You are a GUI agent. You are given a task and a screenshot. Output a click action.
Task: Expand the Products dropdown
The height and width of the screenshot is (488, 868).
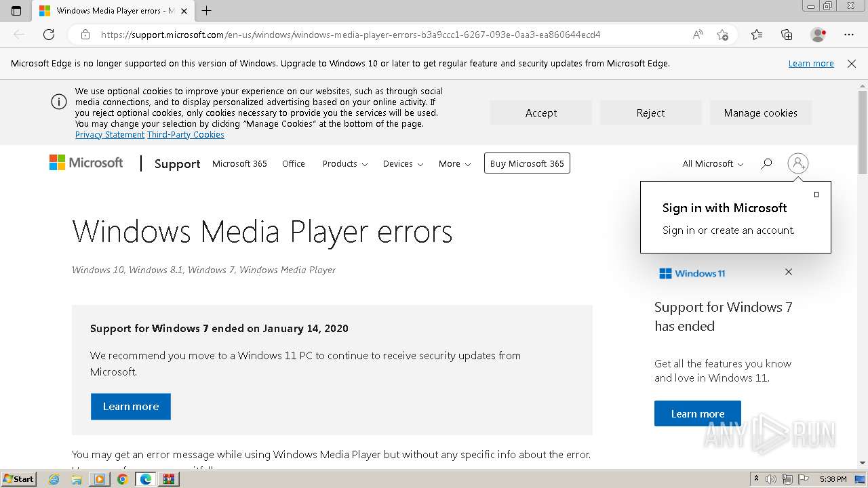coord(345,163)
